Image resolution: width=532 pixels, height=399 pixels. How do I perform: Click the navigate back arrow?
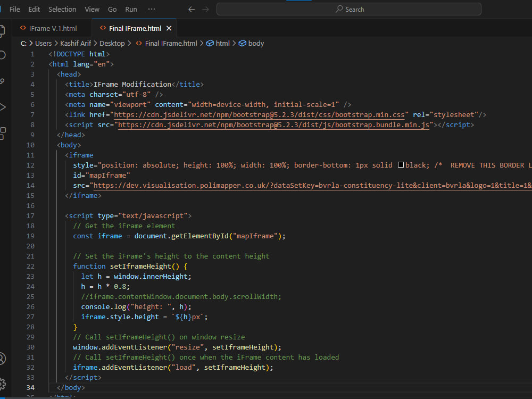(192, 9)
